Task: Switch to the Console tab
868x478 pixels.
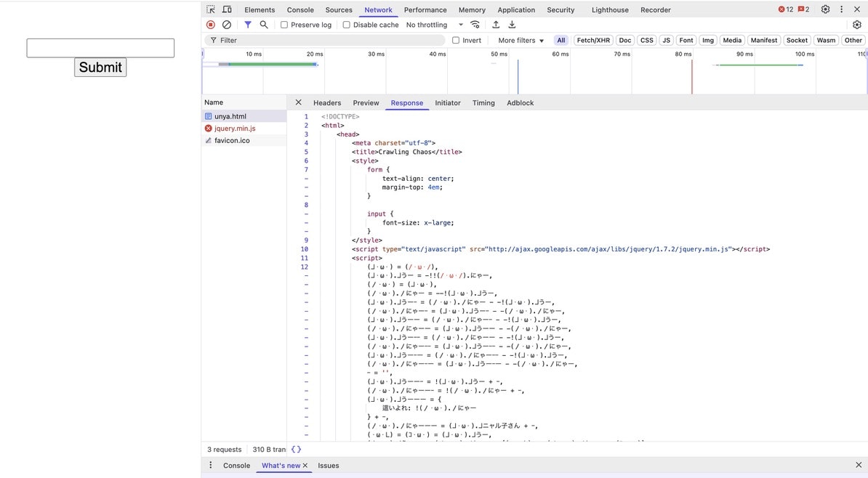Action: tap(300, 10)
